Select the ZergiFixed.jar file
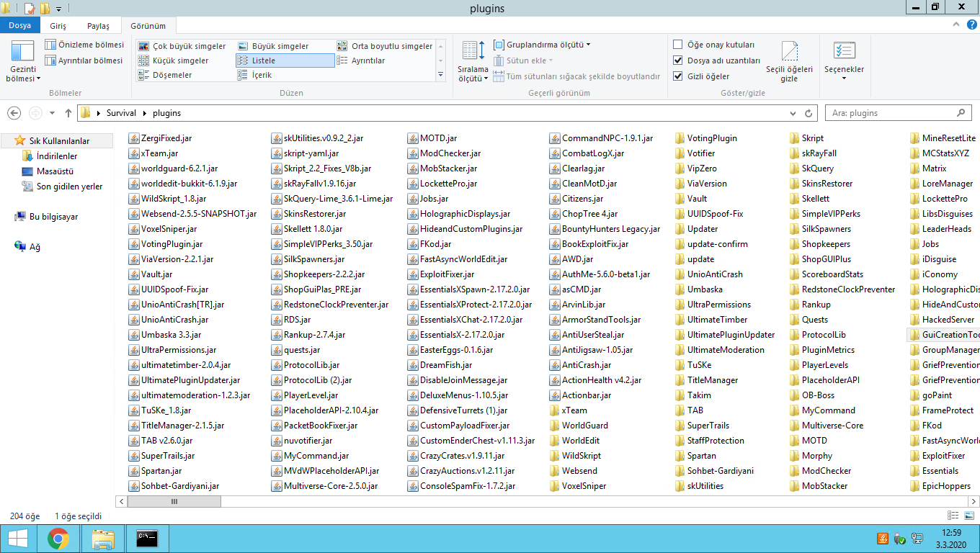This screenshot has height=553, width=980. 160,138
